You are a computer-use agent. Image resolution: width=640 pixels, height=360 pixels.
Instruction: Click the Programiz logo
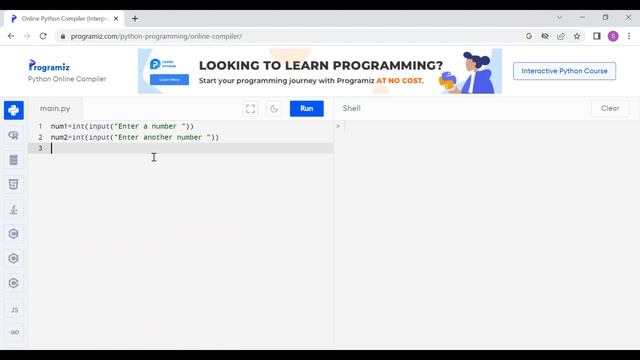pyautogui.click(x=49, y=66)
